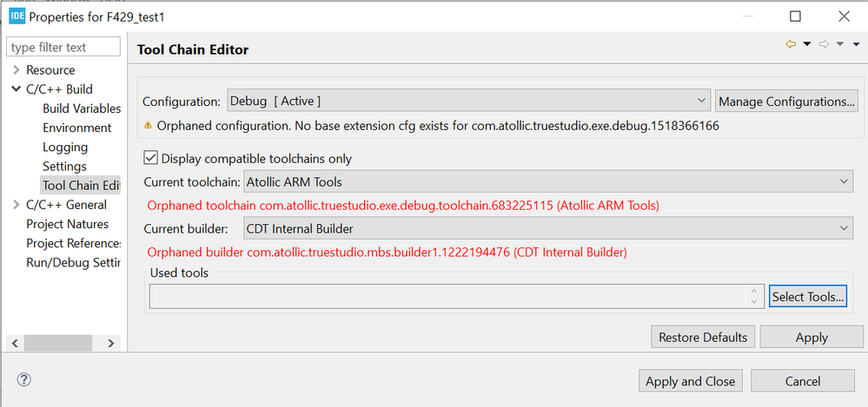Click the back navigation arrow icon

pyautogui.click(x=791, y=43)
